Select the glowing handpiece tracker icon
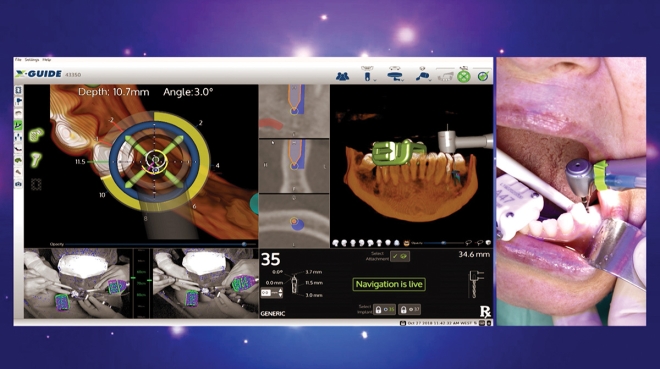 [x=36, y=135]
